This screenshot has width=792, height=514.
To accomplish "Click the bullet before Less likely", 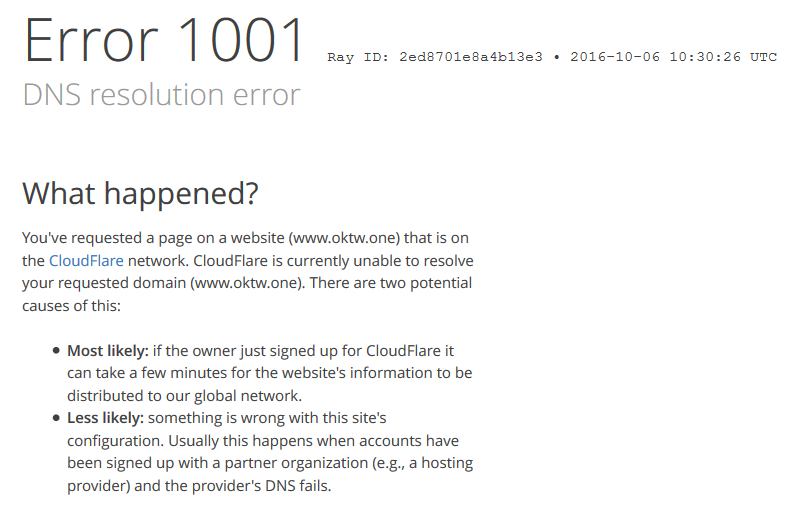I will (56, 418).
